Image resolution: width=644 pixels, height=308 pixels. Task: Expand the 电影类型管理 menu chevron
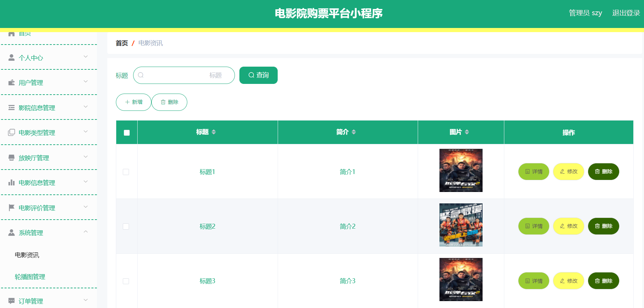point(86,132)
